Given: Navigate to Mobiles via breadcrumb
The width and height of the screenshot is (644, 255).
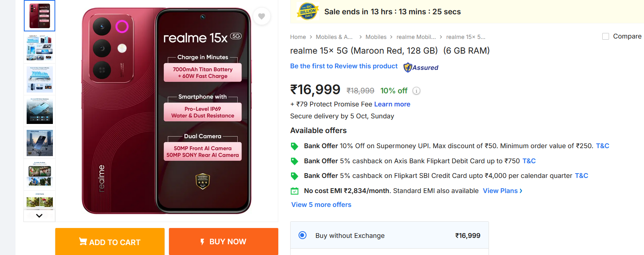Looking at the screenshot, I should point(376,37).
